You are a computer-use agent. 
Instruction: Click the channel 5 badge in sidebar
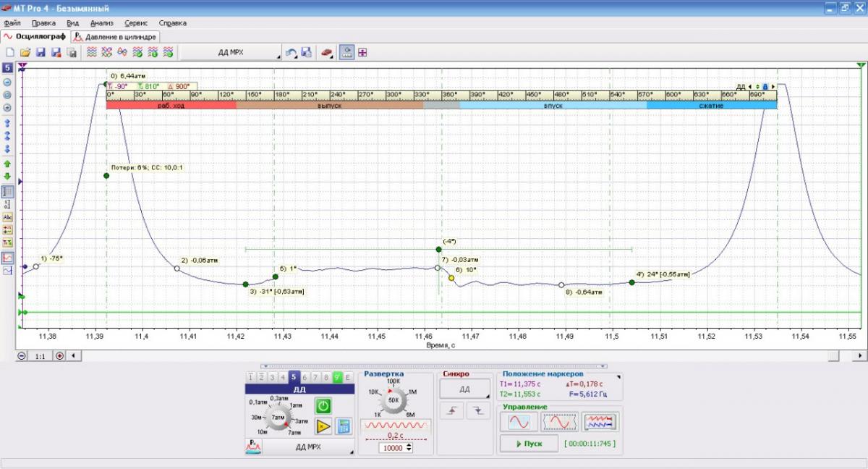[x=7, y=68]
